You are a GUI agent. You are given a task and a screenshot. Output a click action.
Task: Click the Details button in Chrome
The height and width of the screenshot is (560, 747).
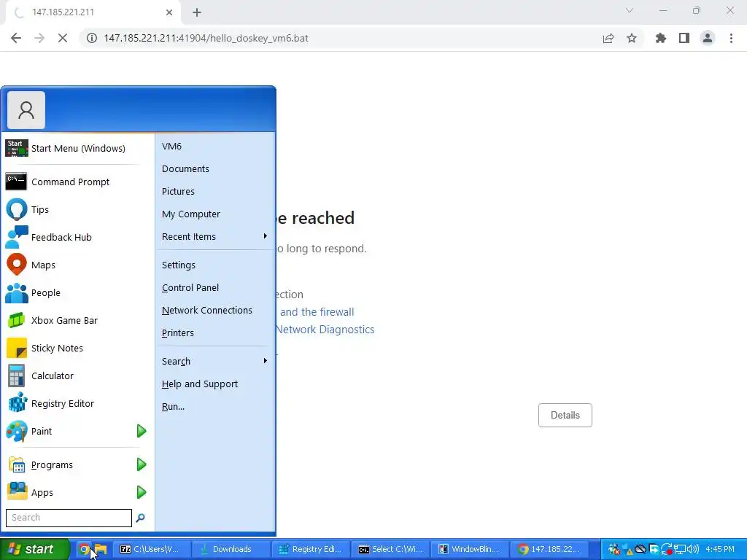(x=565, y=415)
